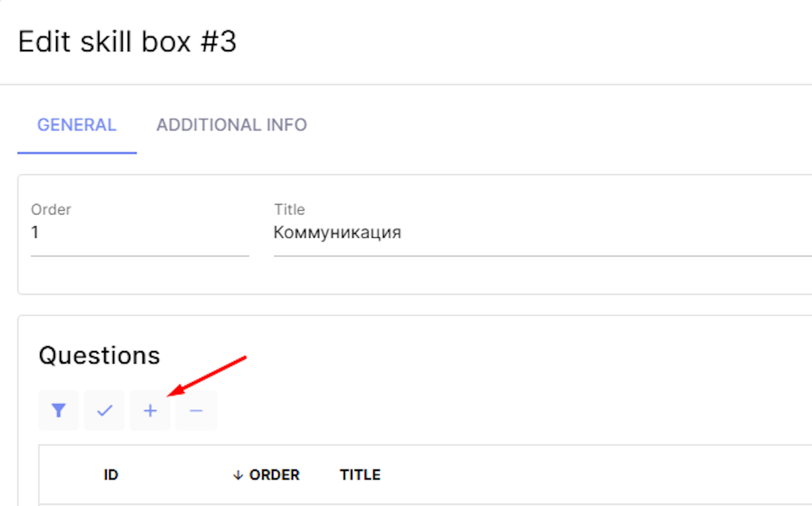Click the empty header cell left of ID
This screenshot has width=812, height=506.
[68, 475]
